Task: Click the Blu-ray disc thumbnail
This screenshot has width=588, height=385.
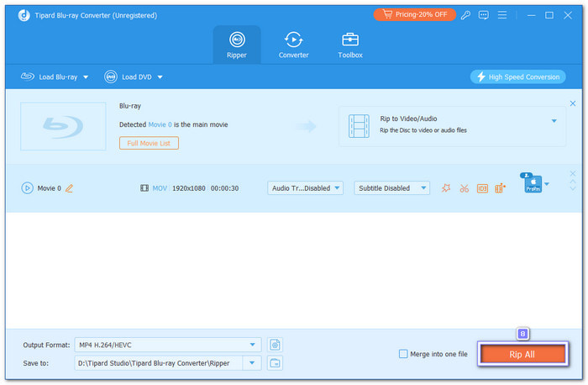Action: [x=63, y=126]
